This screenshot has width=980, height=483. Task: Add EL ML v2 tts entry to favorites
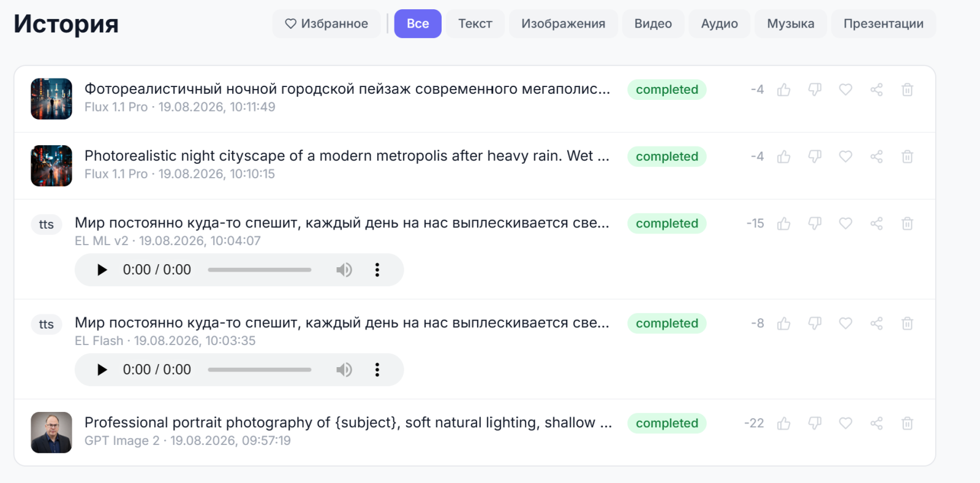pyautogui.click(x=846, y=224)
